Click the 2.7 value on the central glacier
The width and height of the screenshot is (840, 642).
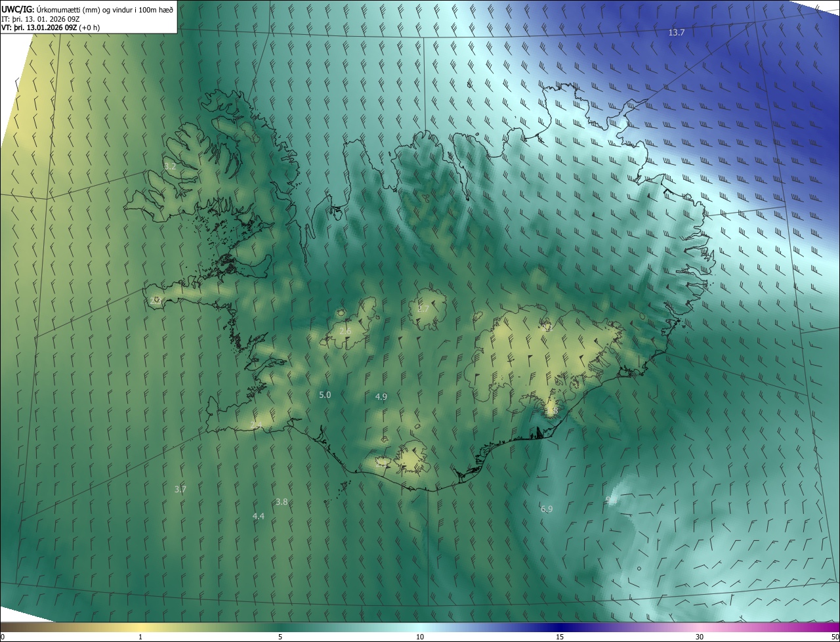coord(423,309)
